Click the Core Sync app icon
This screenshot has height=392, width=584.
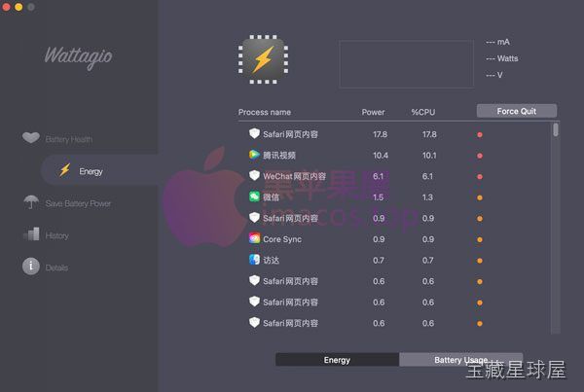(254, 238)
